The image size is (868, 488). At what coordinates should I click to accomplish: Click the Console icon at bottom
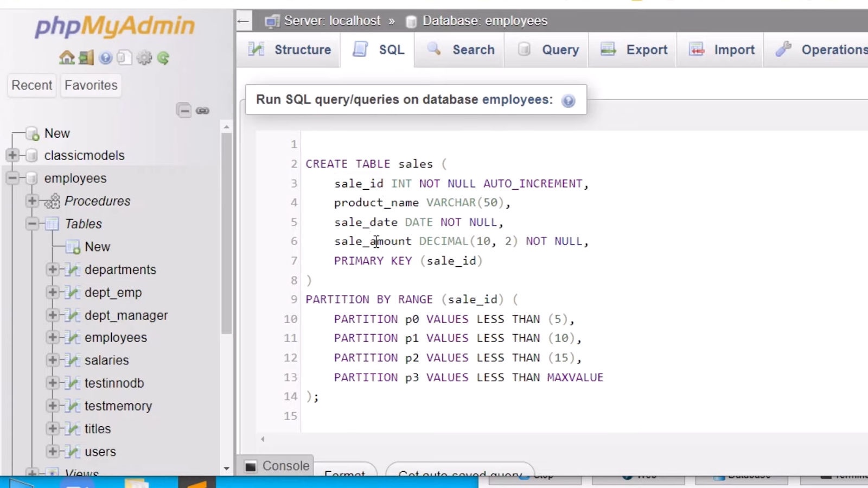pos(251,466)
